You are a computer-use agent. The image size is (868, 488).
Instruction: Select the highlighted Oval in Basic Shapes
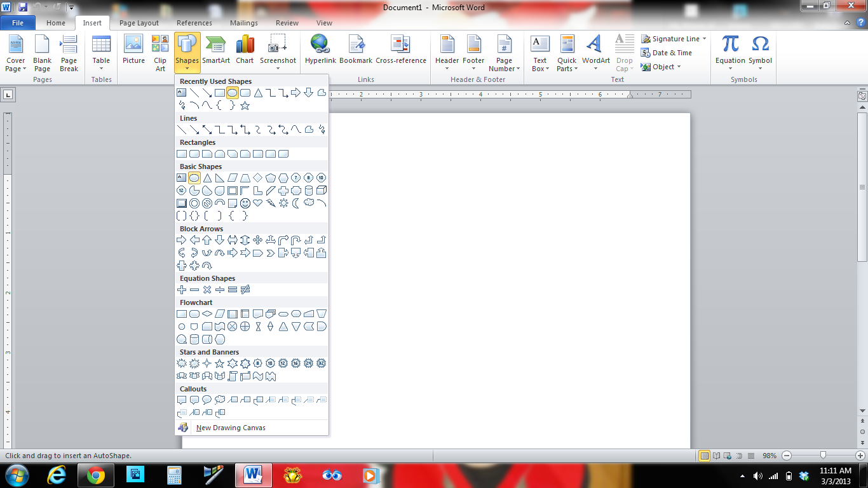(194, 178)
